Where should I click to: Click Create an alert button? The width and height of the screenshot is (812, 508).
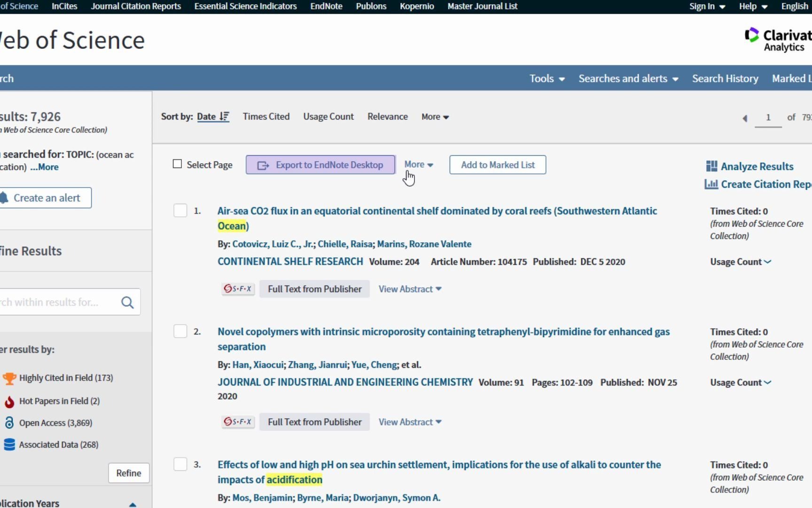(x=46, y=198)
